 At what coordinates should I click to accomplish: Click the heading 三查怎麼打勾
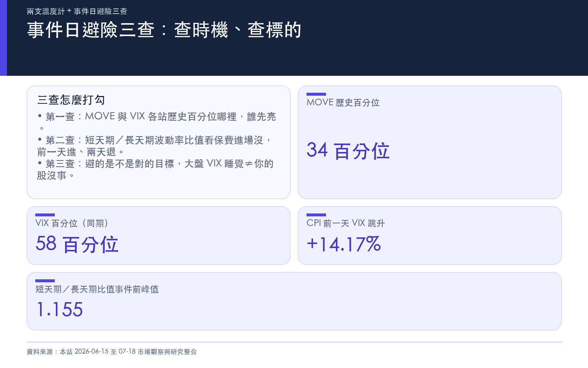[x=71, y=100]
